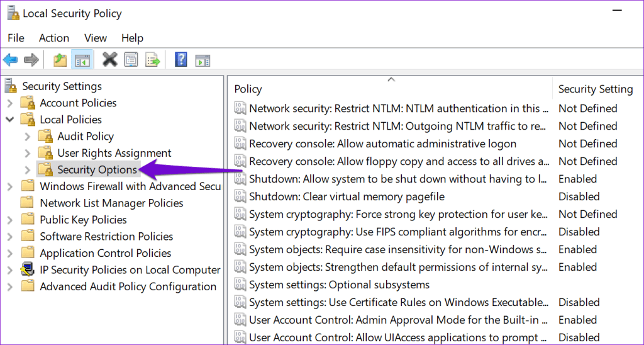Screen dimensions: 644x345
Task: Open the File menu
Action: pos(16,38)
